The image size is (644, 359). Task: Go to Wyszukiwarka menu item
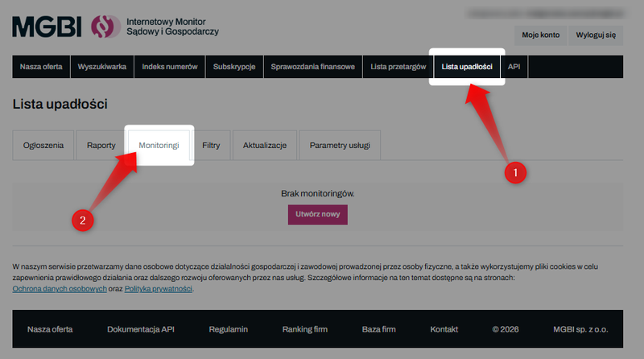pyautogui.click(x=101, y=67)
